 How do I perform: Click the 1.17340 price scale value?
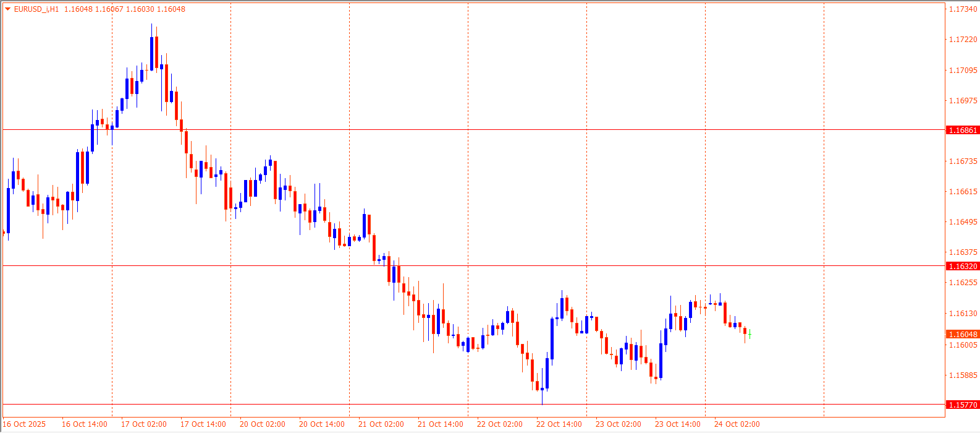[x=963, y=9]
